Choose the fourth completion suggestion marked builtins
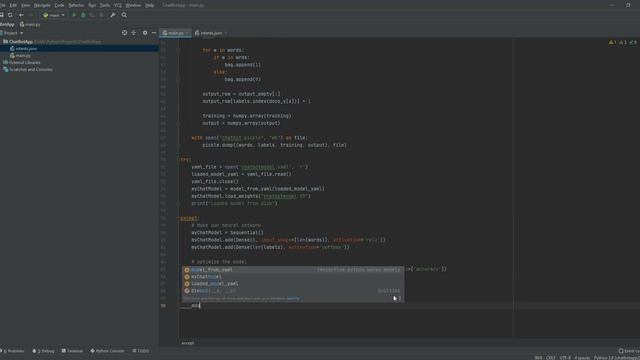 point(293,291)
